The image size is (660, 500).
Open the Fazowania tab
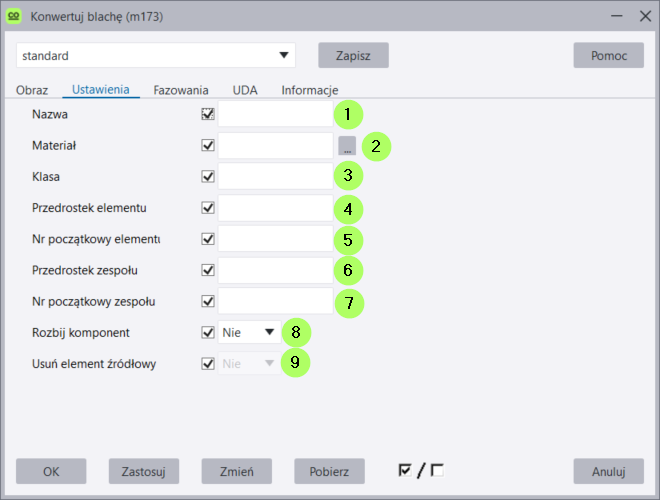coord(181,90)
